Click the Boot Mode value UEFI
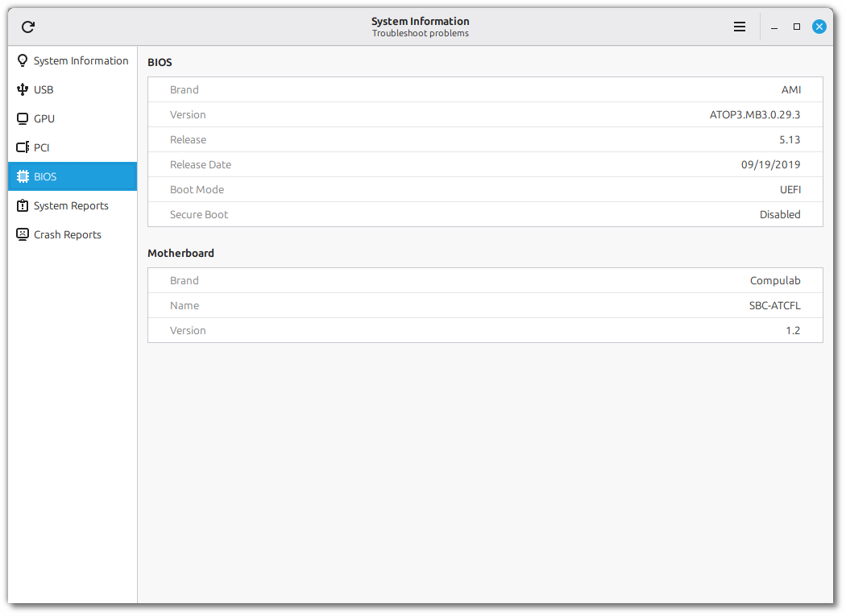This screenshot has height=616, width=846. (x=790, y=189)
